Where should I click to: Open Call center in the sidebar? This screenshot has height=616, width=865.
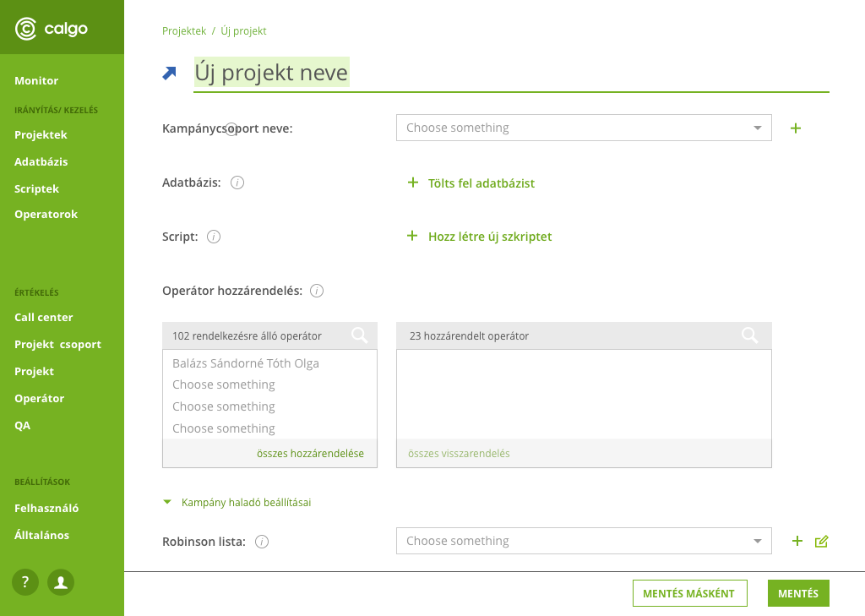click(x=44, y=317)
